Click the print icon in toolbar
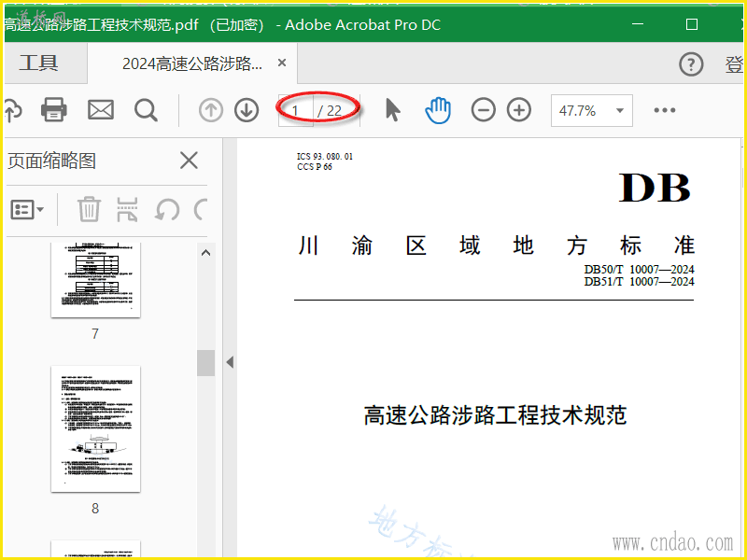This screenshot has height=560, width=747. (x=54, y=109)
